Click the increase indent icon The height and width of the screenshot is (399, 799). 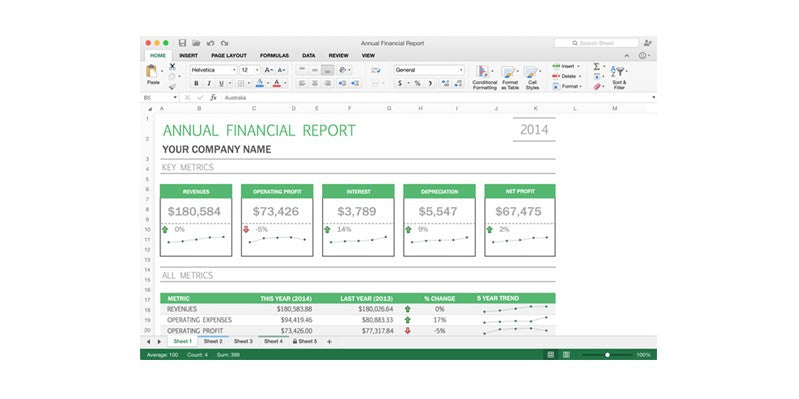click(x=355, y=84)
